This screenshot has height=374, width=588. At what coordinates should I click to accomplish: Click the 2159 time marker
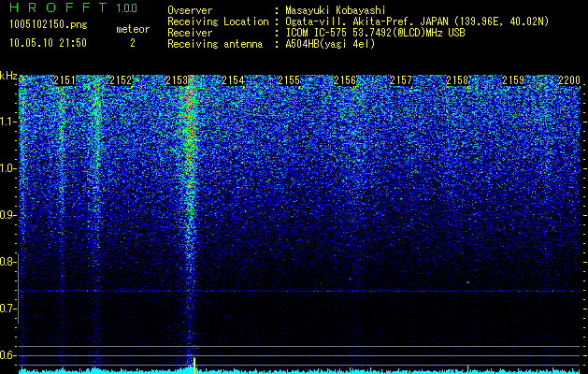click(513, 80)
